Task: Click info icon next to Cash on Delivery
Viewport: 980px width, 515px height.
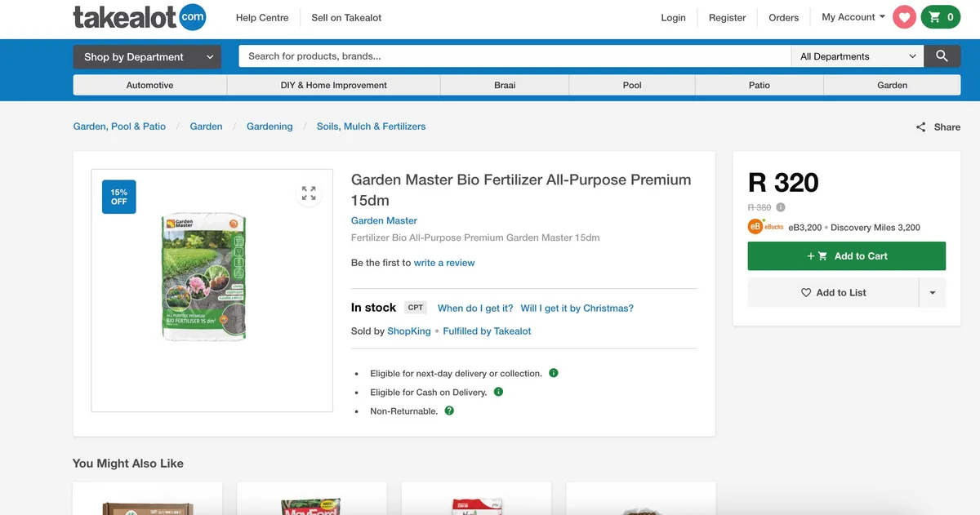Action: pos(498,392)
